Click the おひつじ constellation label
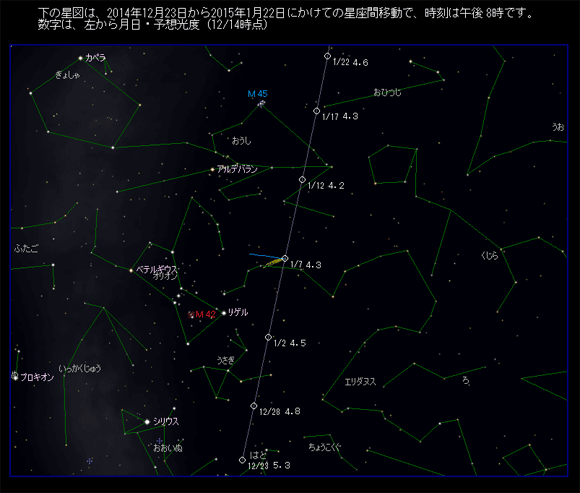The width and height of the screenshot is (580, 493). tap(387, 92)
